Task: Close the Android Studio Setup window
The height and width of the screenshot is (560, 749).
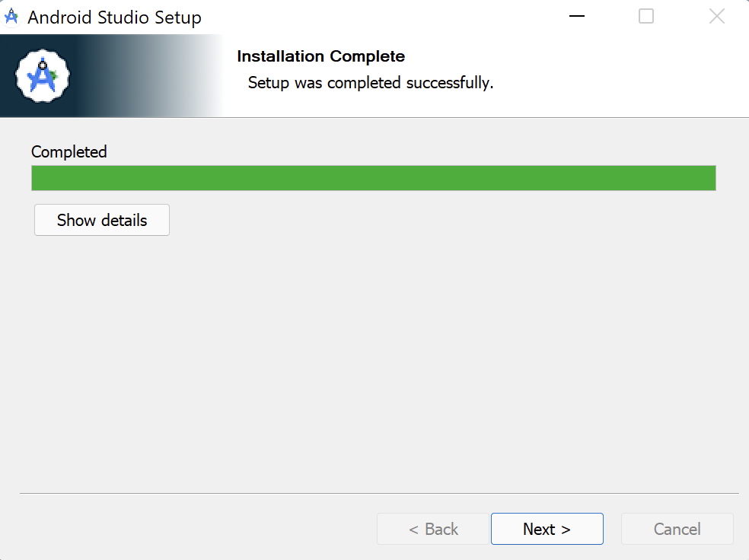Action: pyautogui.click(x=716, y=17)
